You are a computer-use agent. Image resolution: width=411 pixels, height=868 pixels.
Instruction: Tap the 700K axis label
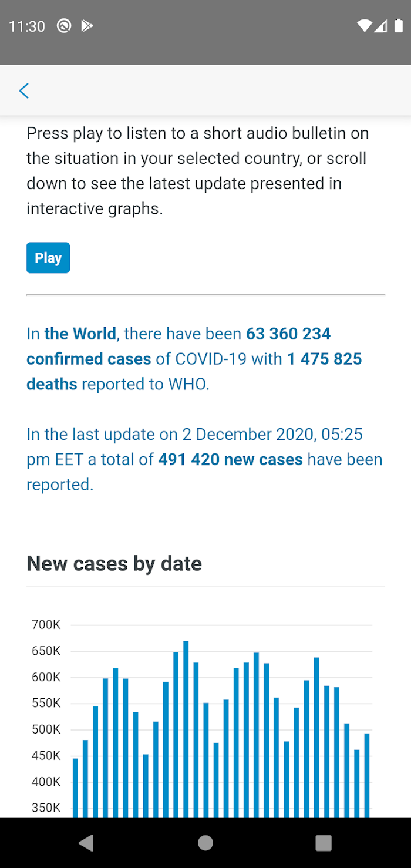coord(46,625)
